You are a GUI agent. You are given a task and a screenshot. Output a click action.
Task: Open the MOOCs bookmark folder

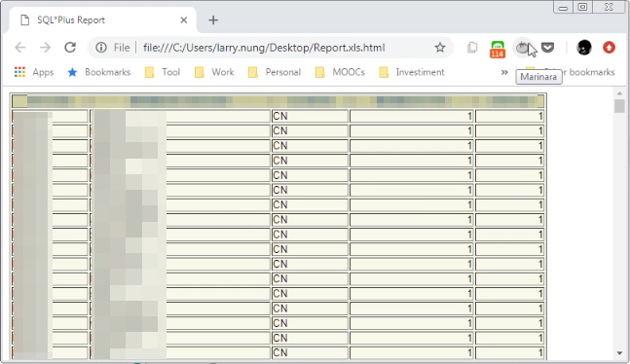click(x=340, y=72)
